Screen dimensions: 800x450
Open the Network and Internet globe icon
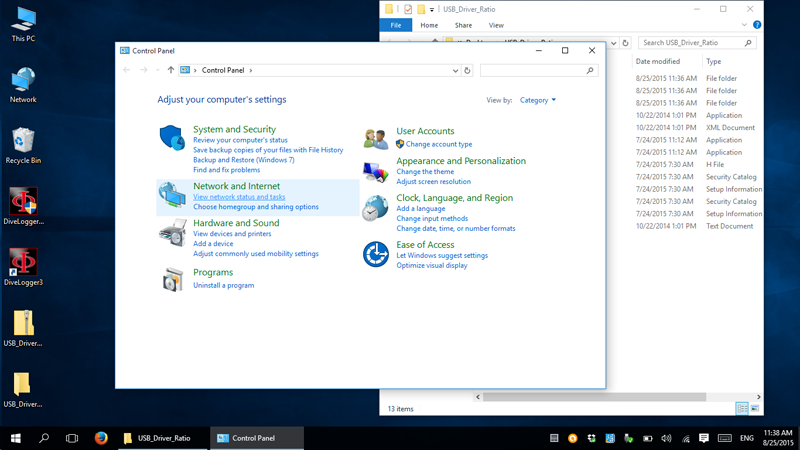coord(172,195)
